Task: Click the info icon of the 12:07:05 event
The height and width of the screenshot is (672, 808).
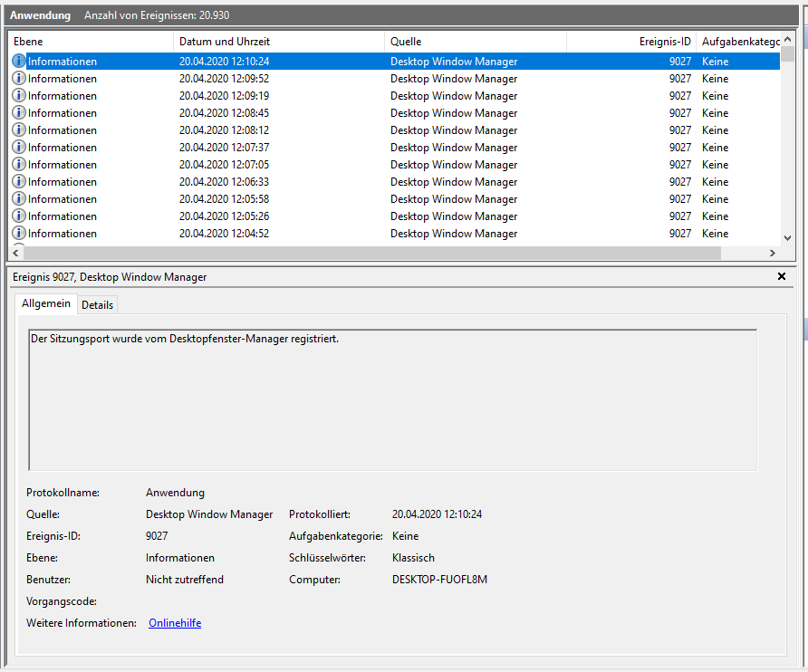Action: point(18,165)
